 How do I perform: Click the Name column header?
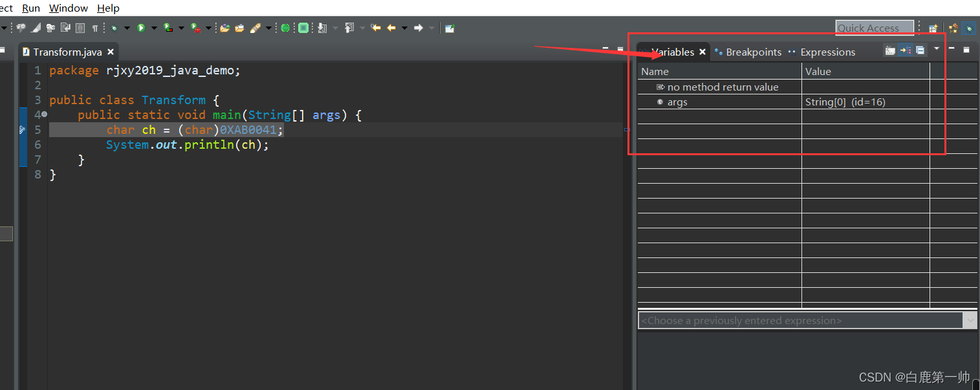click(719, 71)
